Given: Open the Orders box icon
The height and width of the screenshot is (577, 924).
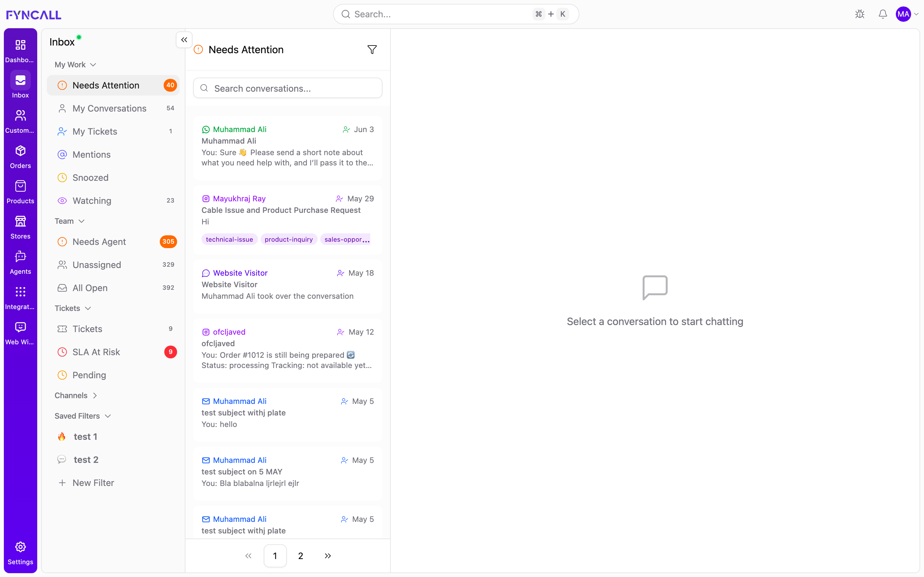Looking at the screenshot, I should click(x=20, y=151).
